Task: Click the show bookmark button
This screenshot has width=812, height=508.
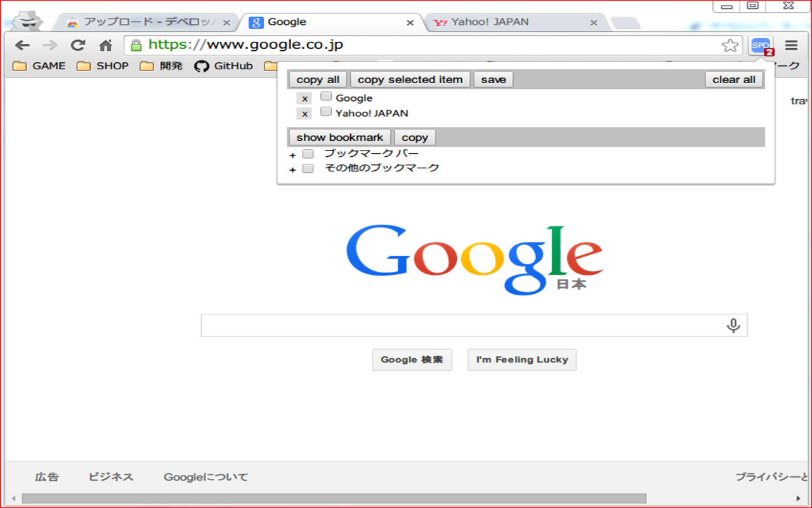Action: (x=340, y=137)
